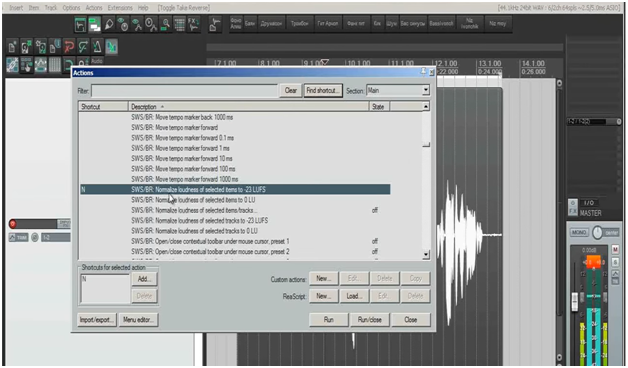Click the hand-on-grid ripple editing icon
Image resolution: width=628 pixels, height=368 pixels.
(x=26, y=65)
